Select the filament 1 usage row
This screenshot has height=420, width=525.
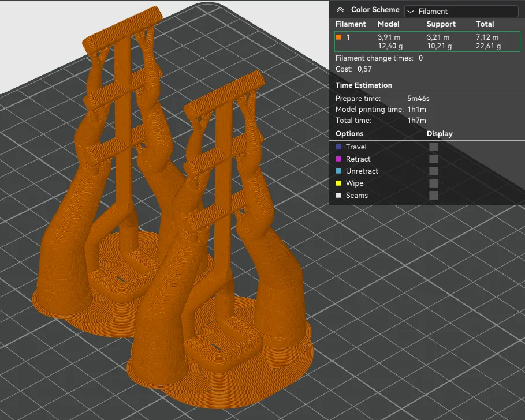coord(427,42)
